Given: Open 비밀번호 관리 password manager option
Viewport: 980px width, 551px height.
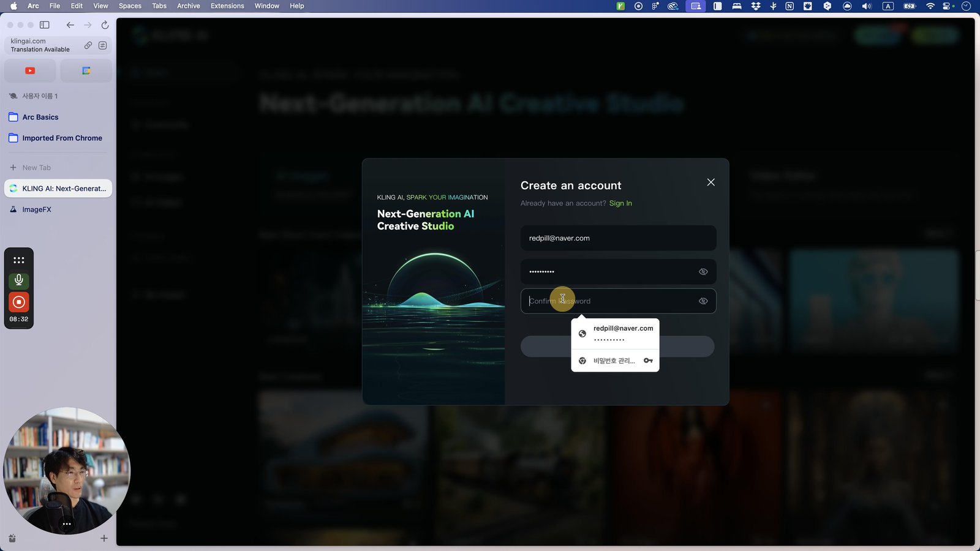Looking at the screenshot, I should [615, 361].
